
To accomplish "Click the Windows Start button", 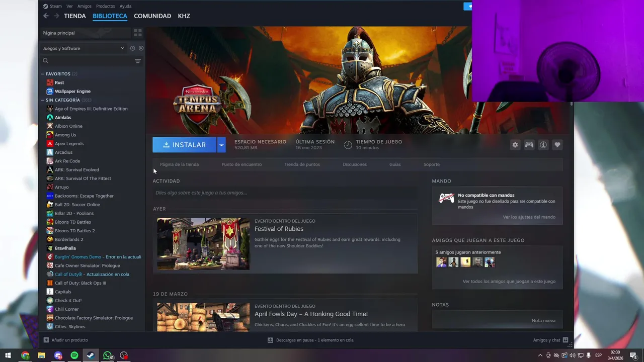I will click(8, 355).
